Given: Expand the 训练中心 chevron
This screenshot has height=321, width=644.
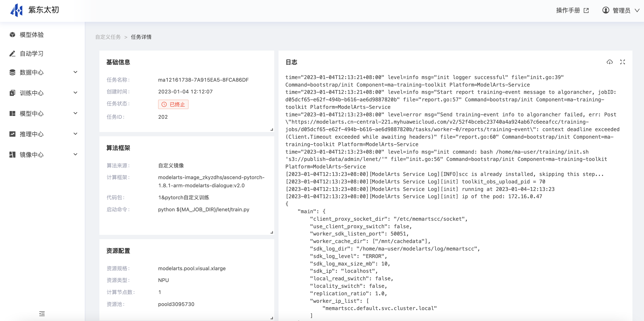Looking at the screenshot, I should point(75,93).
